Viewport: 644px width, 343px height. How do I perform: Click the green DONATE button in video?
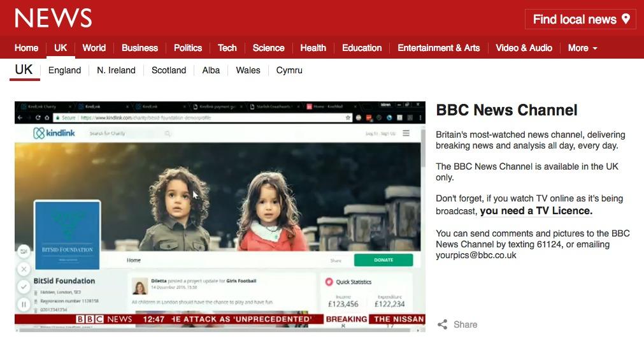click(383, 260)
